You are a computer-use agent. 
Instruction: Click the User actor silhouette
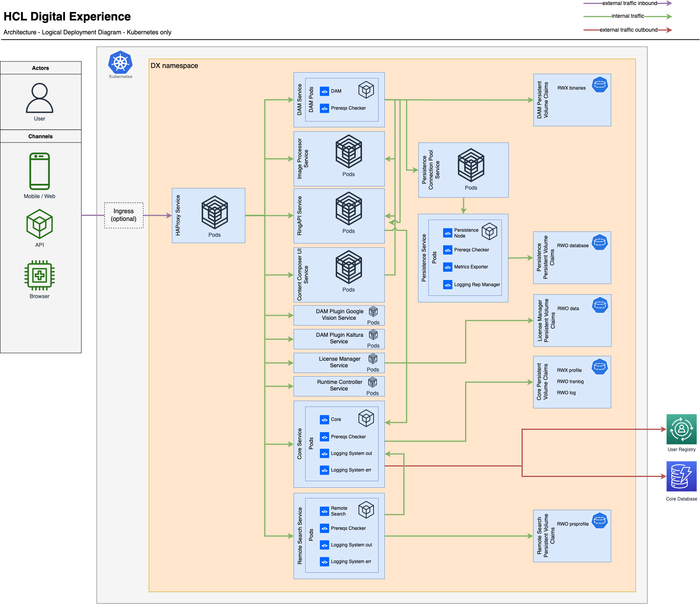(40, 98)
